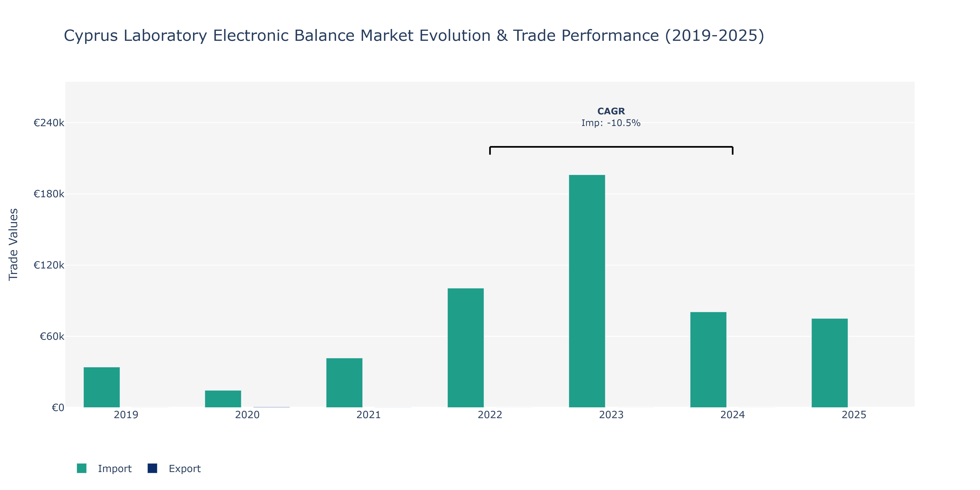Image resolution: width=980 pixels, height=490 pixels.
Task: Toggle the Export legend entry
Action: click(174, 468)
